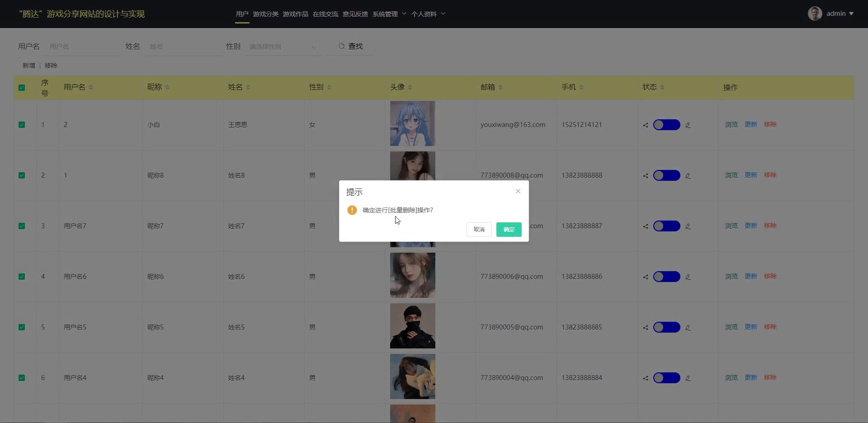The width and height of the screenshot is (868, 423).
Task: Open the 游戏分类 nav item
Action: pos(266,14)
